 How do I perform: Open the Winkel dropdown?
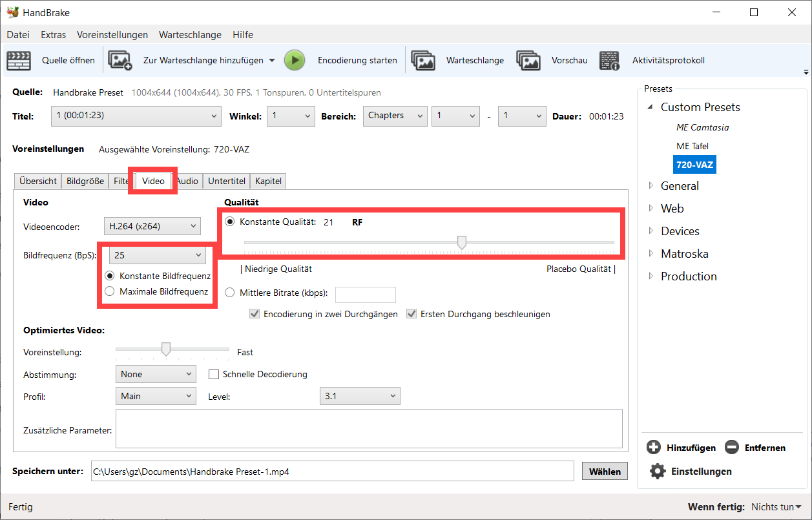pyautogui.click(x=291, y=116)
